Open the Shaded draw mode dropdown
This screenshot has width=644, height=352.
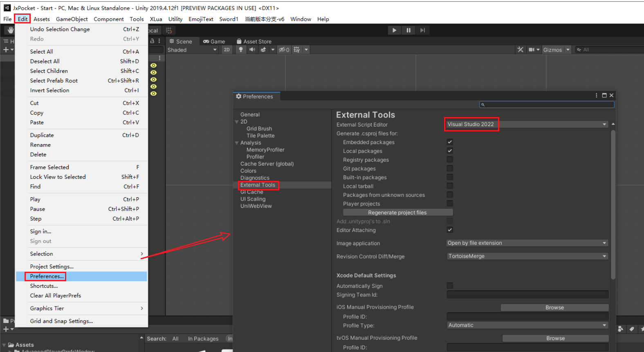coord(192,50)
